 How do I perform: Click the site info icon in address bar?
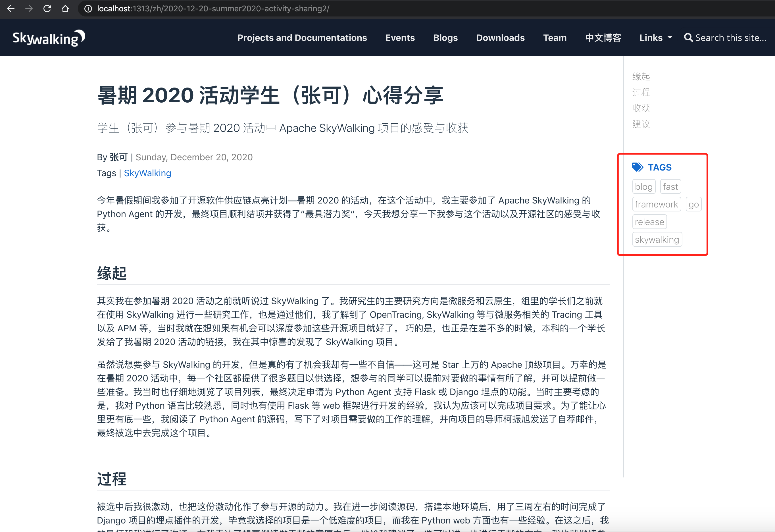pyautogui.click(x=88, y=9)
